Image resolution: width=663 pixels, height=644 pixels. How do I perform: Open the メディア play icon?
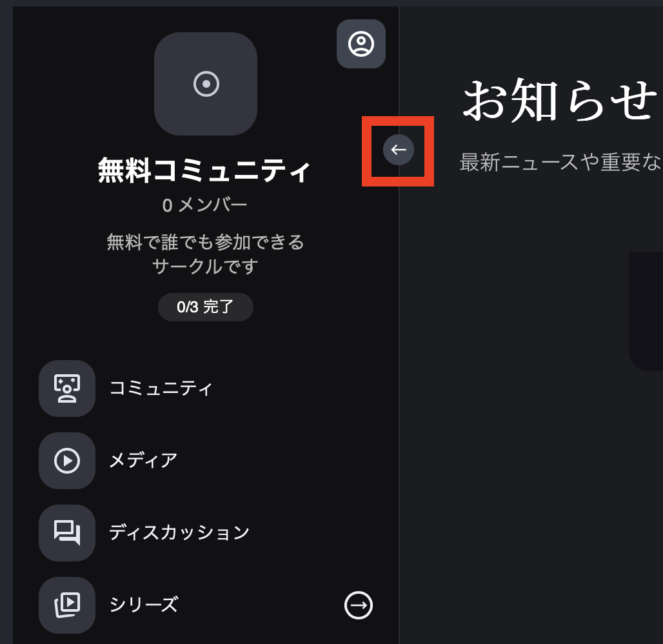tap(67, 460)
